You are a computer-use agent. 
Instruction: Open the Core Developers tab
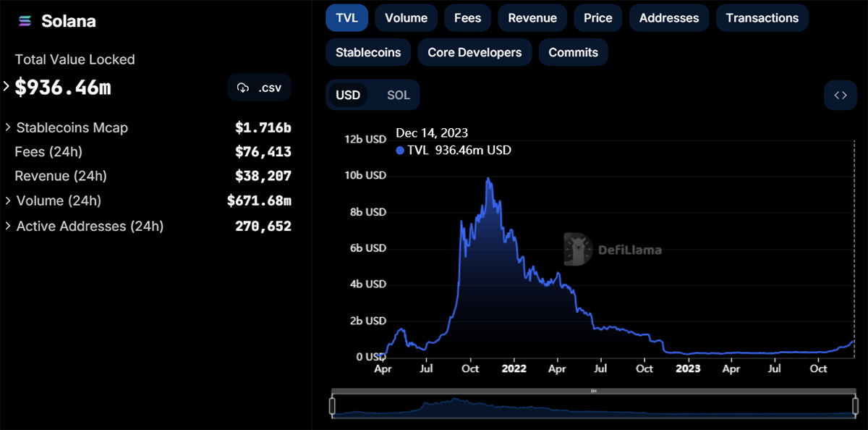pyautogui.click(x=475, y=52)
